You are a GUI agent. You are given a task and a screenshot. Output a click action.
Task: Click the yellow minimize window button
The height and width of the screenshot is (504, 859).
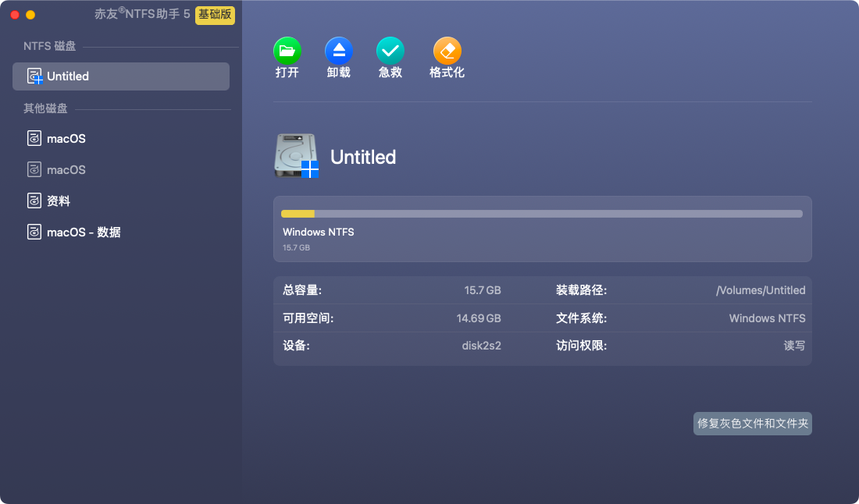(30, 15)
